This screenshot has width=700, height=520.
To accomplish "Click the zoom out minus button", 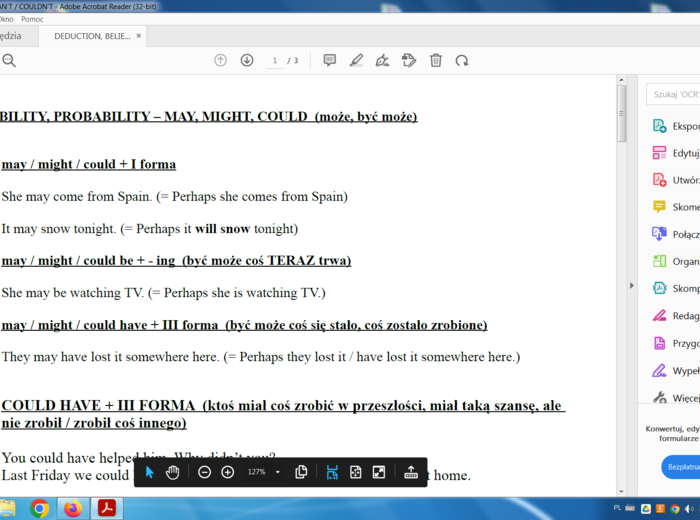I will 204,472.
